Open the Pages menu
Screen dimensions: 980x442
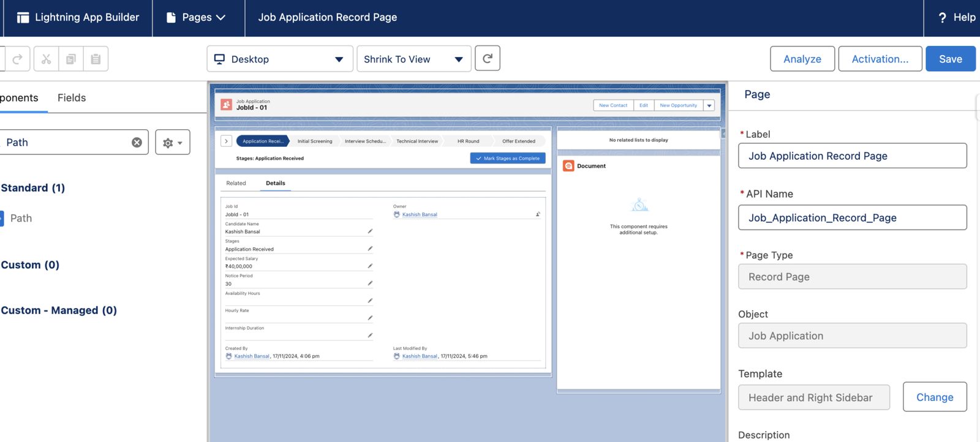tap(197, 18)
